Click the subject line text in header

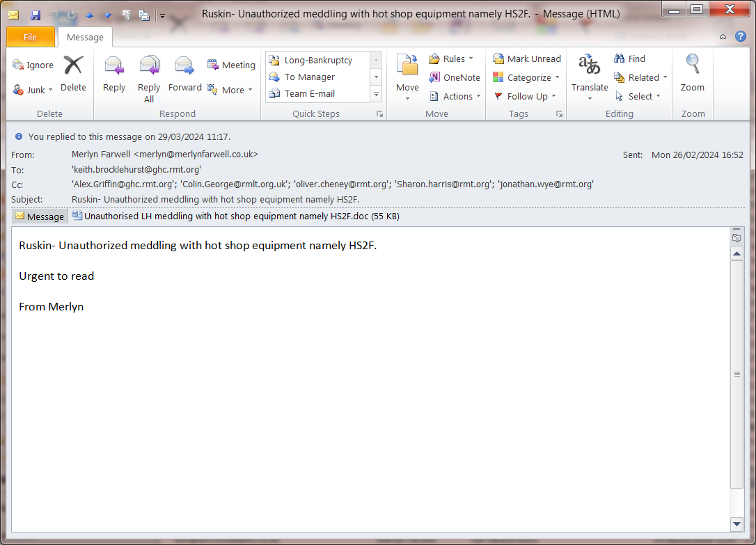(x=216, y=200)
